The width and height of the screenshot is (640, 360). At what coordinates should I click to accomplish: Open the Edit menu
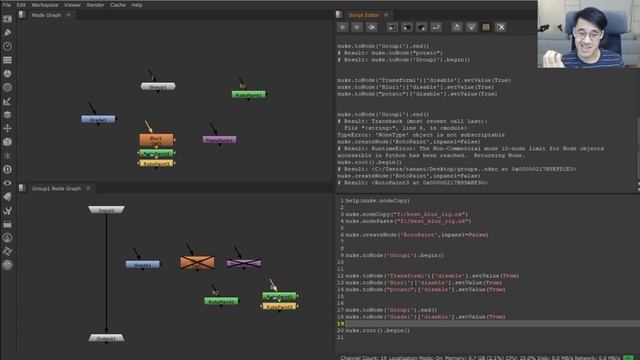point(21,5)
